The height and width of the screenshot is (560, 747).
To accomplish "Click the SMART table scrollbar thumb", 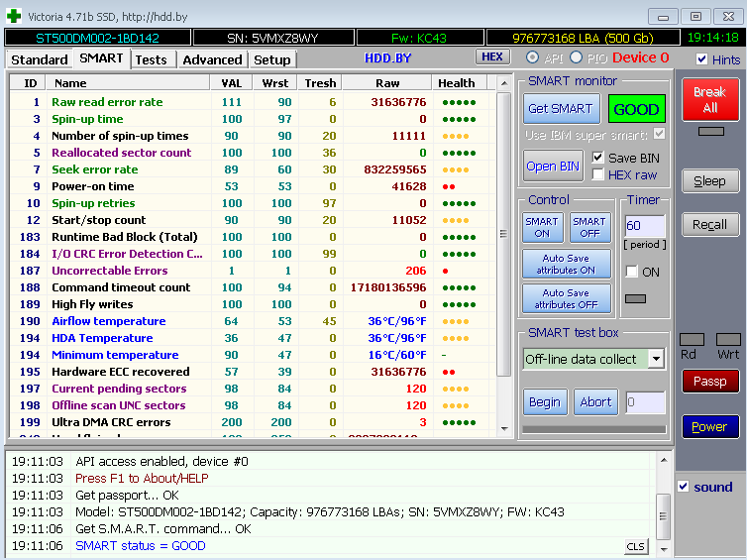I will pyautogui.click(x=504, y=234).
